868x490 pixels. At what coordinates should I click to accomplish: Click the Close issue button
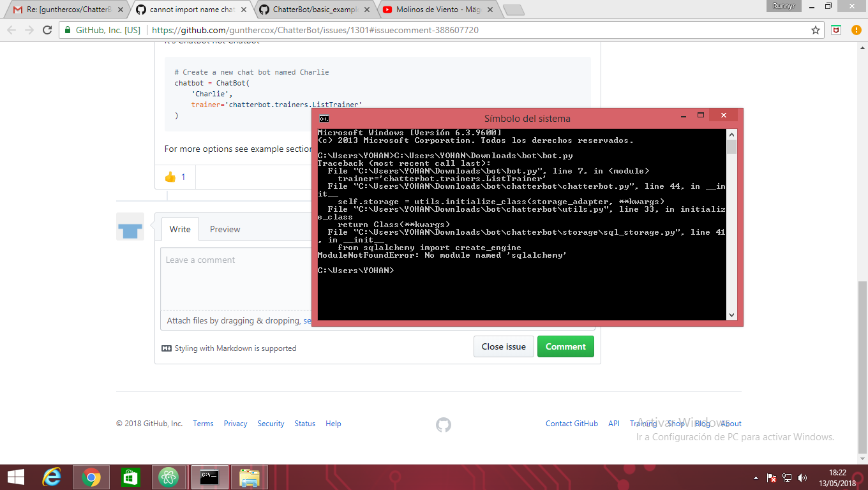[x=504, y=346]
